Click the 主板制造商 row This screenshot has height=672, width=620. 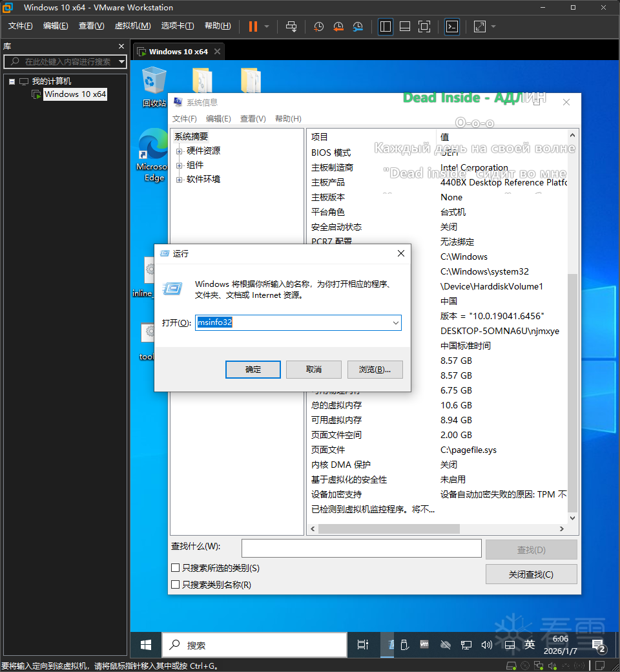(x=437, y=167)
